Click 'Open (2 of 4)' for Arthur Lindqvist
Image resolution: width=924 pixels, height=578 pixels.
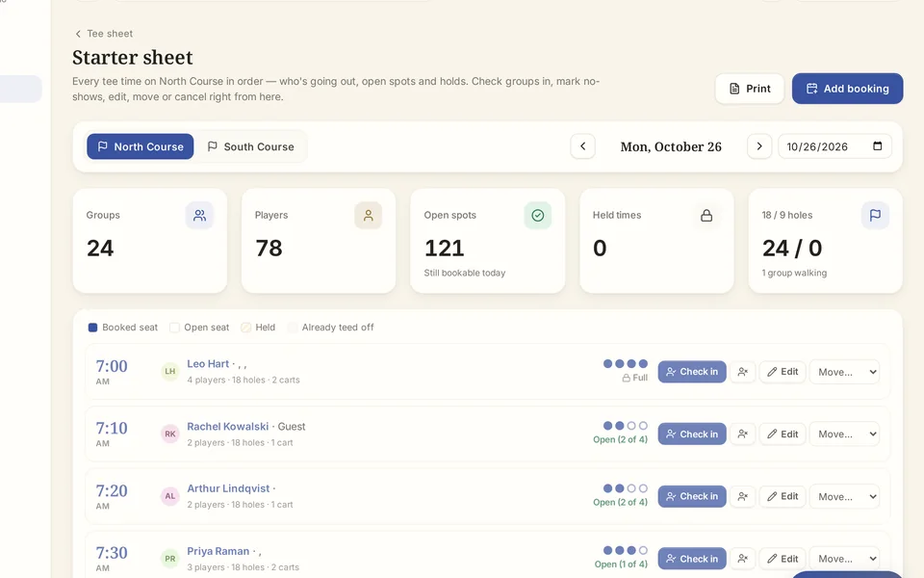click(x=620, y=503)
